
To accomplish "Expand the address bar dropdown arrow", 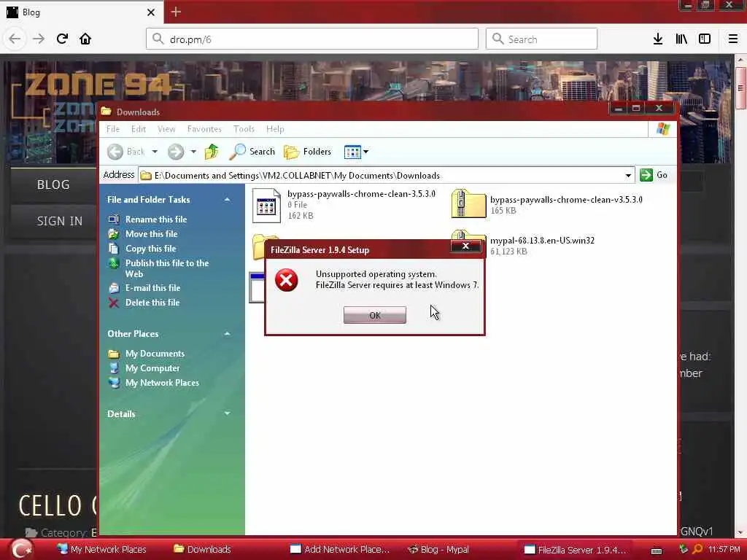I will [628, 175].
